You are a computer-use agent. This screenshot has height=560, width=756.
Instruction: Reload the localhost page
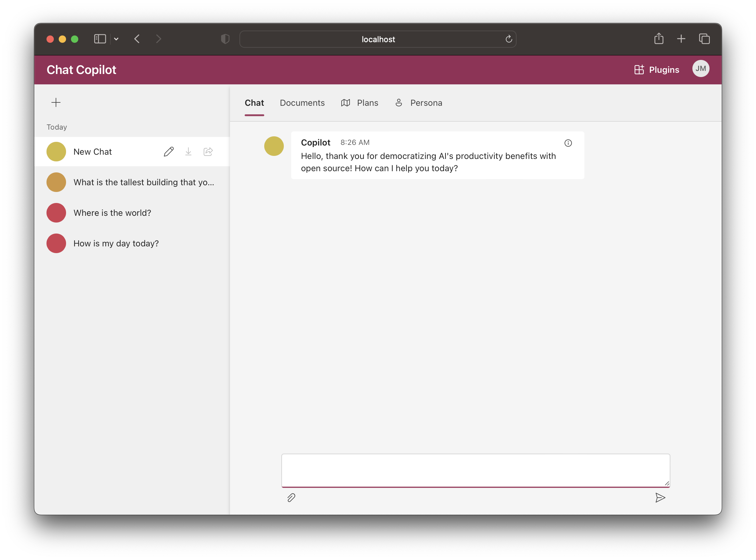508,39
